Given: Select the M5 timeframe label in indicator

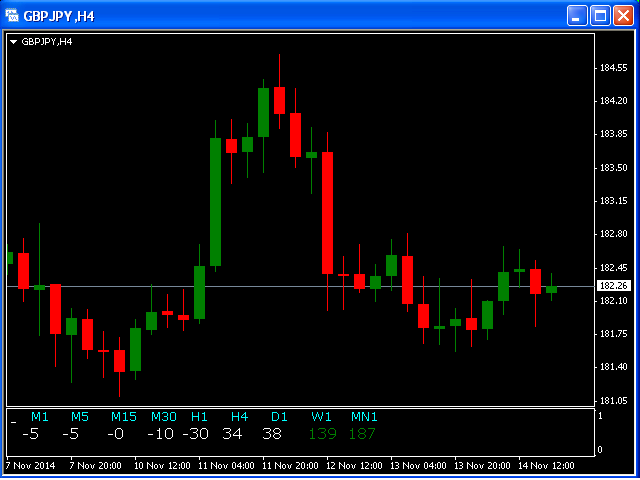Looking at the screenshot, I should tap(80, 416).
